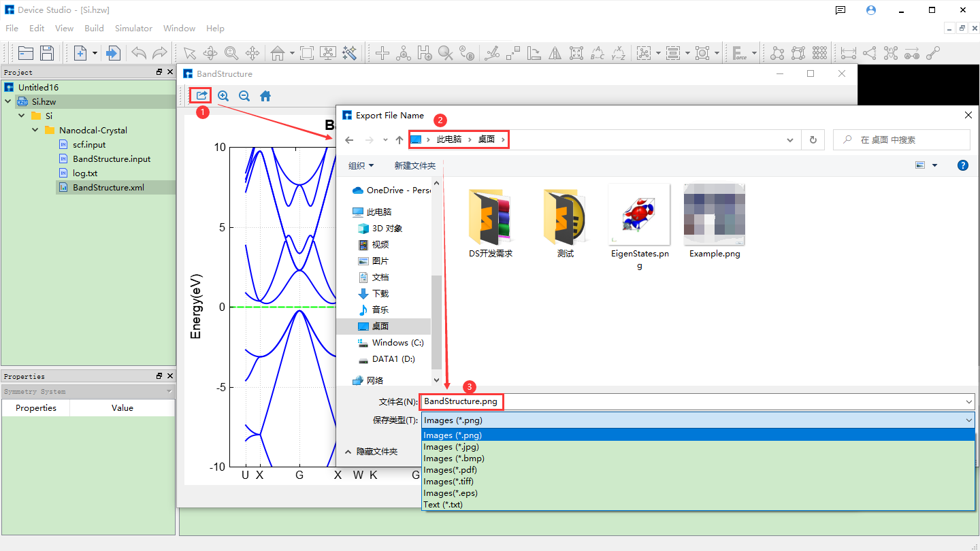The image size is (980, 551).
Task: Select the EigenStates.png file thumbnail
Action: pos(639,215)
